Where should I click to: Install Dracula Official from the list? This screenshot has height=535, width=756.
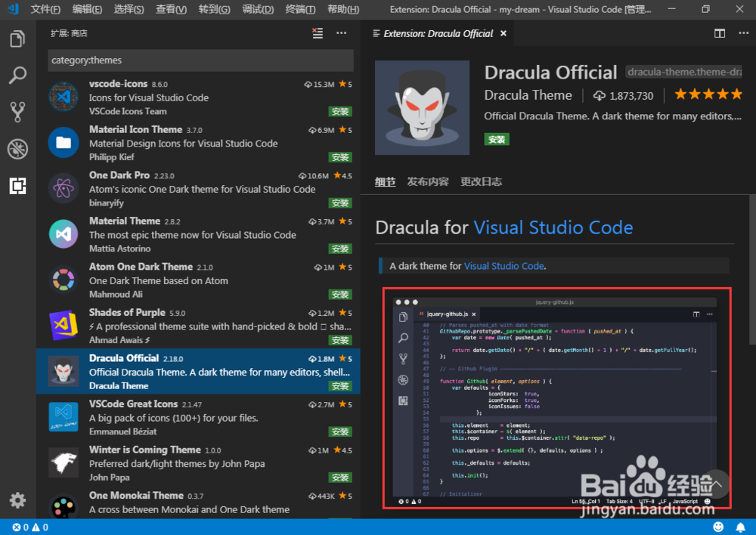[340, 386]
